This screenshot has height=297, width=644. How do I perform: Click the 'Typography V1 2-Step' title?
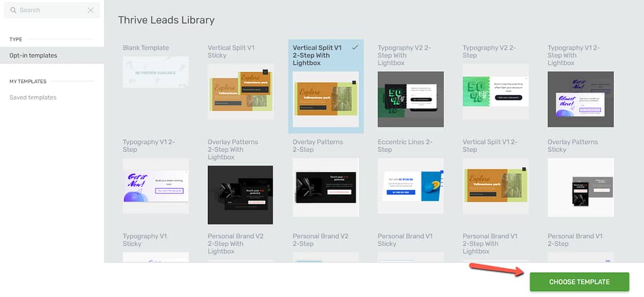[x=149, y=146]
